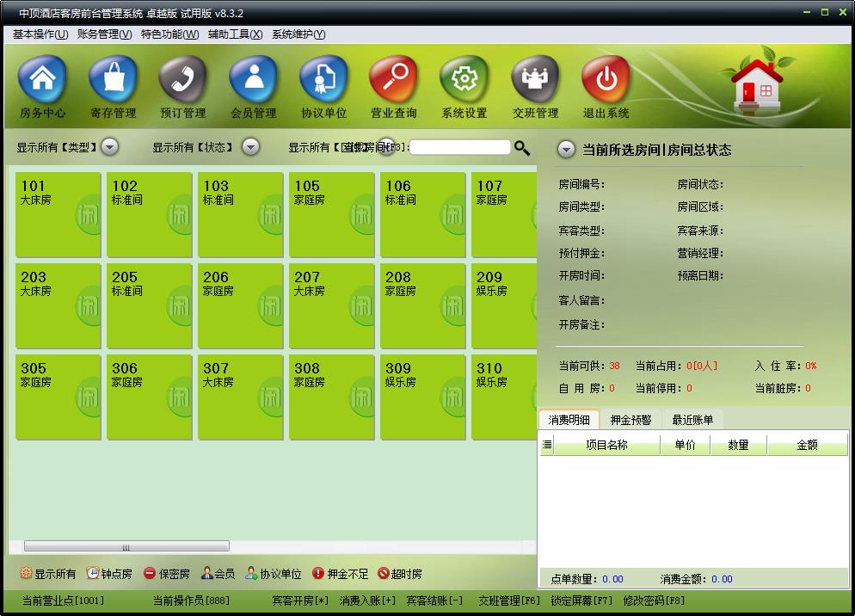Image resolution: width=855 pixels, height=616 pixels.
Task: Click the list icon in table header
Action: (x=547, y=445)
